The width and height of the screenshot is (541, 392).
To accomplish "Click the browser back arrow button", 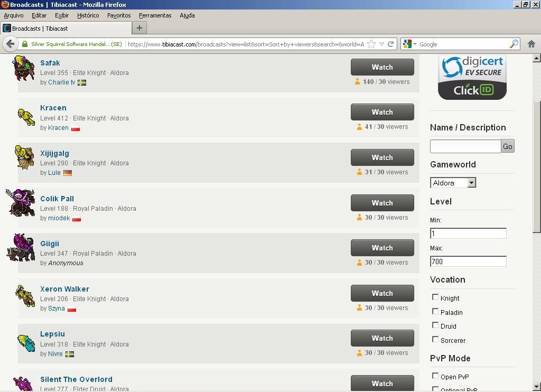I will tap(10, 44).
